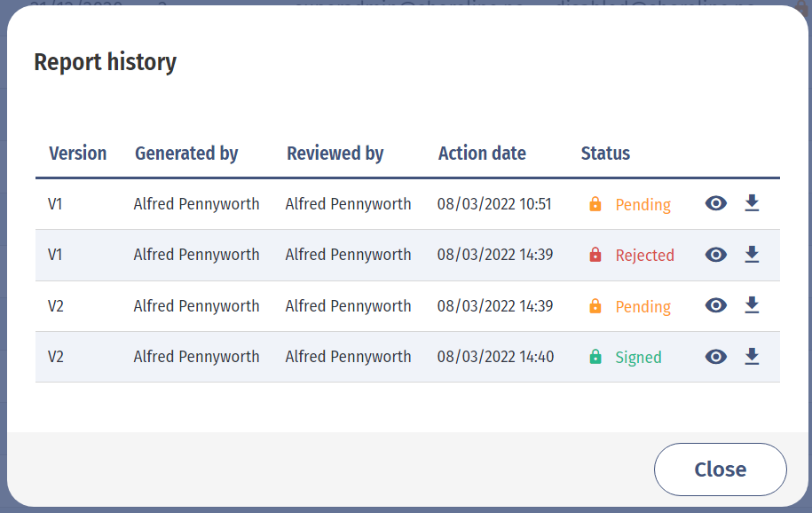View the first V1 Pending report
This screenshot has height=513, width=812.
(716, 204)
